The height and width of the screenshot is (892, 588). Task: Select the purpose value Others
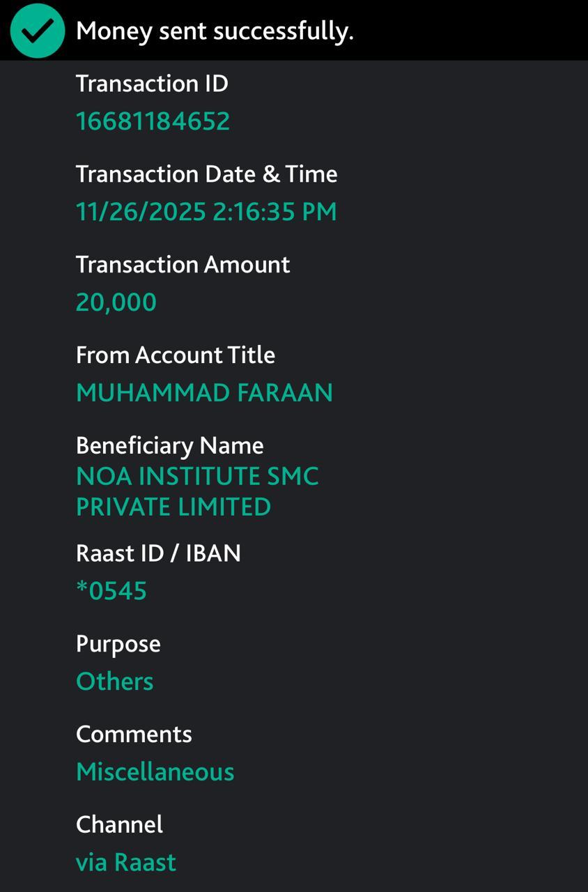115,682
